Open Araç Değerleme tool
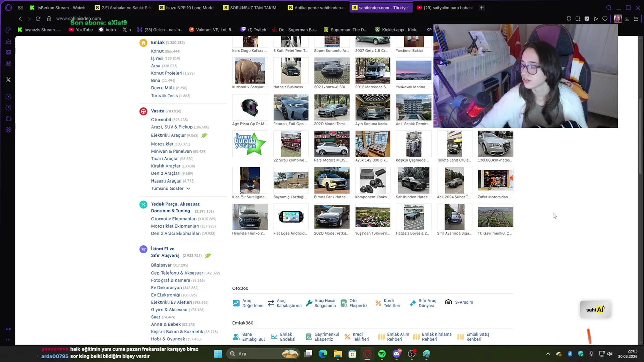644x362 pixels. click(x=248, y=303)
